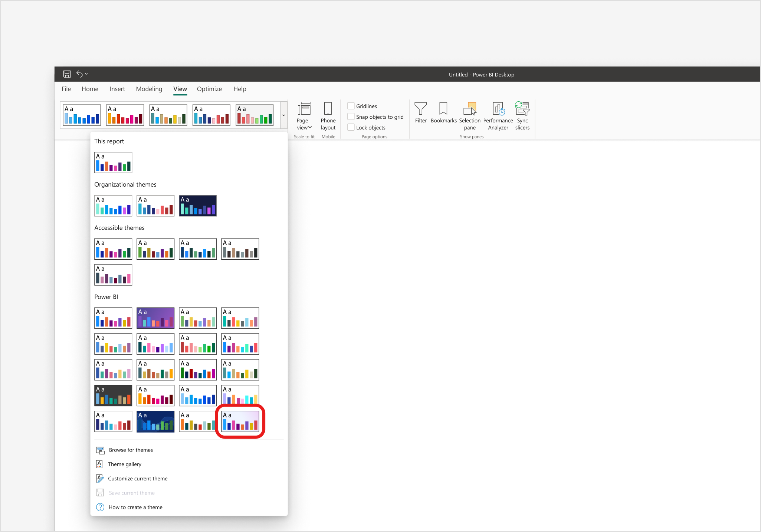Image resolution: width=761 pixels, height=532 pixels.
Task: Select the highlighted lavender gradient theme thumbnail
Action: (240, 421)
